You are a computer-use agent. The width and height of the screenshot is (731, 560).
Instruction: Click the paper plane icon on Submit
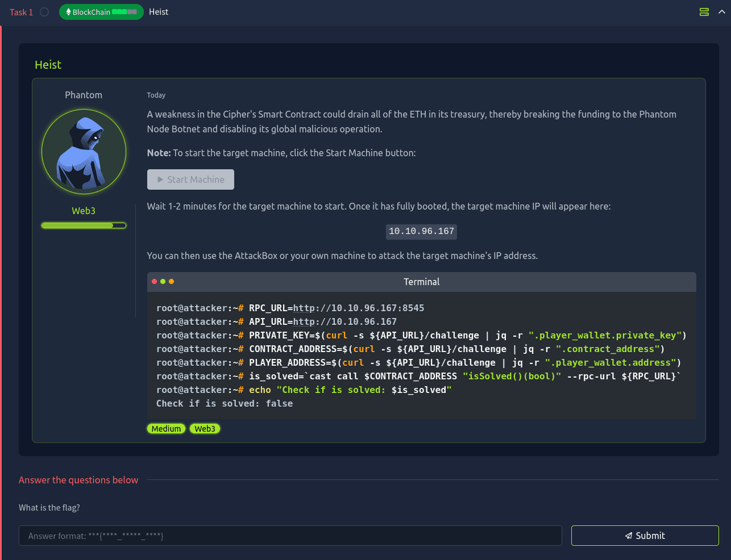(629, 536)
